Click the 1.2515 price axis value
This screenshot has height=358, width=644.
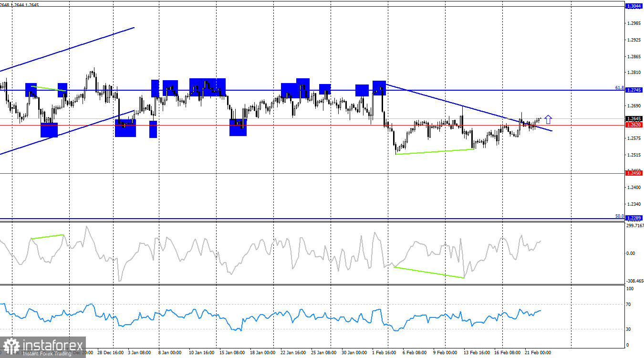coord(634,155)
